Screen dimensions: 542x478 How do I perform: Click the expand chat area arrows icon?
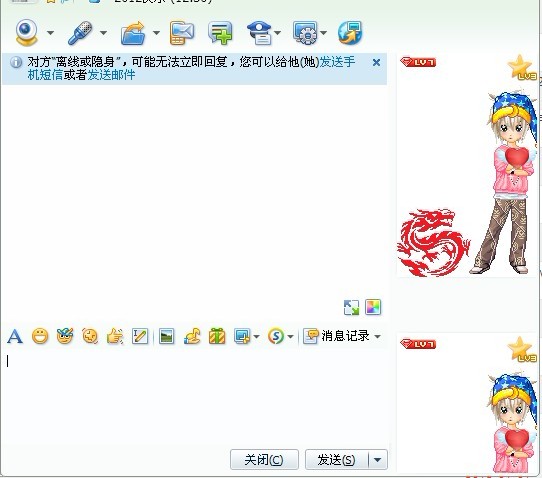[352, 307]
